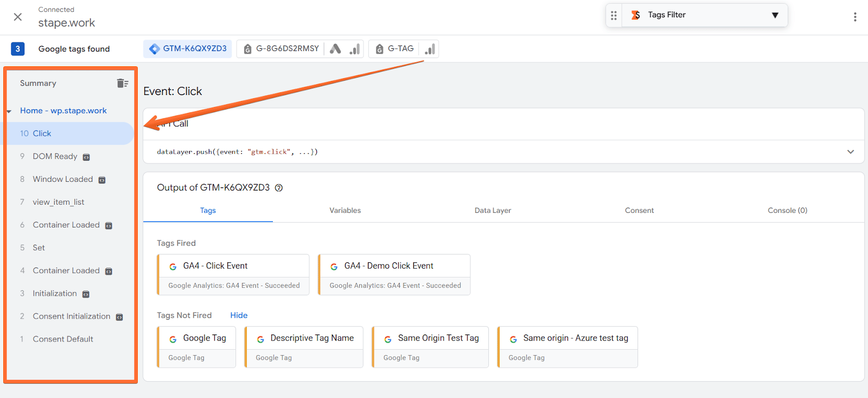Hide the Tags Not Fired list
Screen dimensions: 868x398
click(239, 315)
